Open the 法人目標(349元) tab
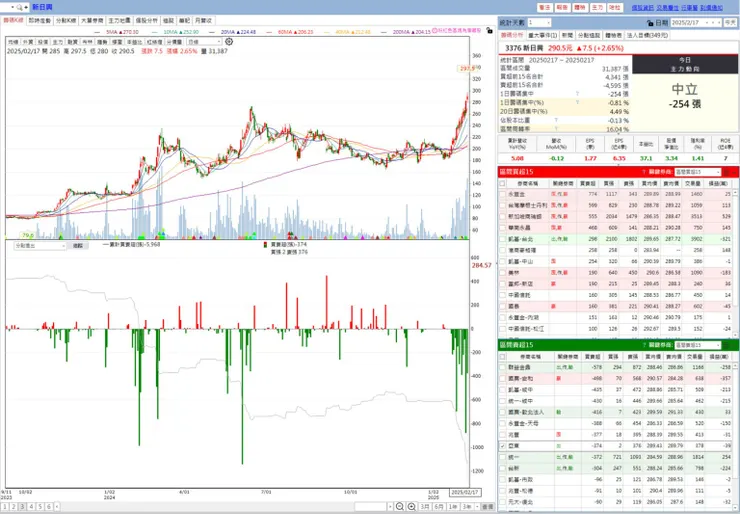This screenshot has height=514, width=740. coord(647,35)
